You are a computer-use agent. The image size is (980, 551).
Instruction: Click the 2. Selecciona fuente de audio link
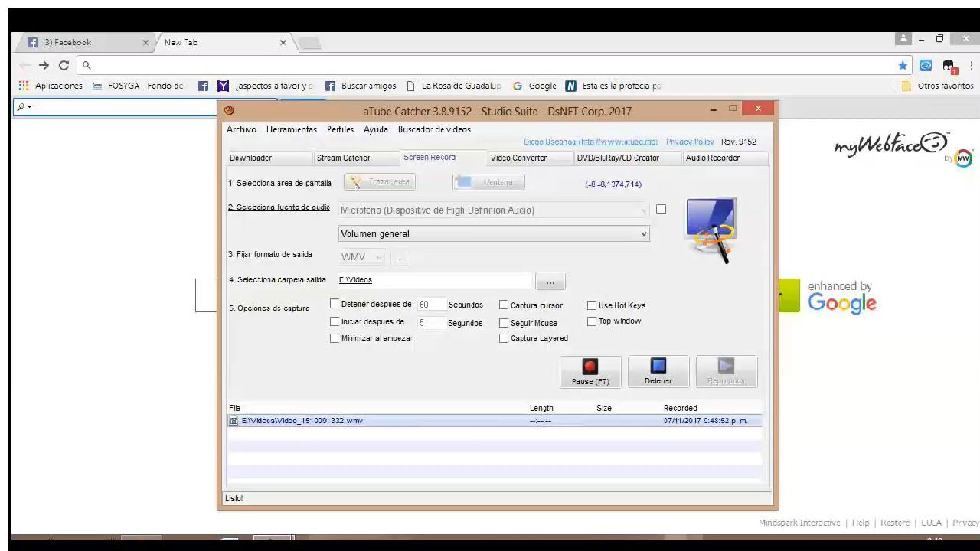click(x=279, y=207)
